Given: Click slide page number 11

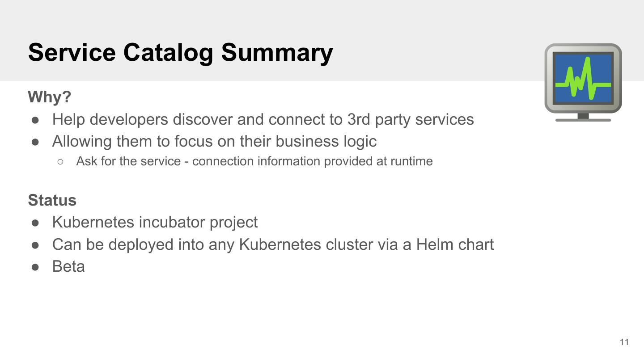Looking at the screenshot, I should click(x=624, y=342).
